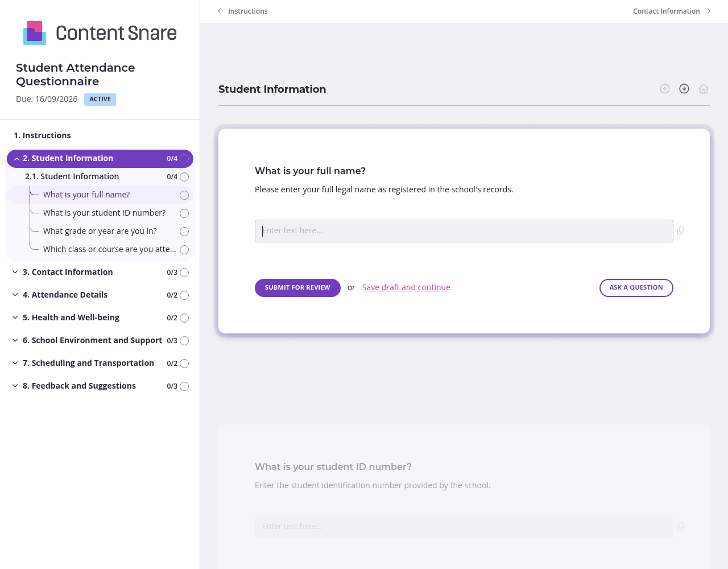The height and width of the screenshot is (569, 728).
Task: Expand 6. School Environment and Support chevron
Action: pyautogui.click(x=15, y=340)
